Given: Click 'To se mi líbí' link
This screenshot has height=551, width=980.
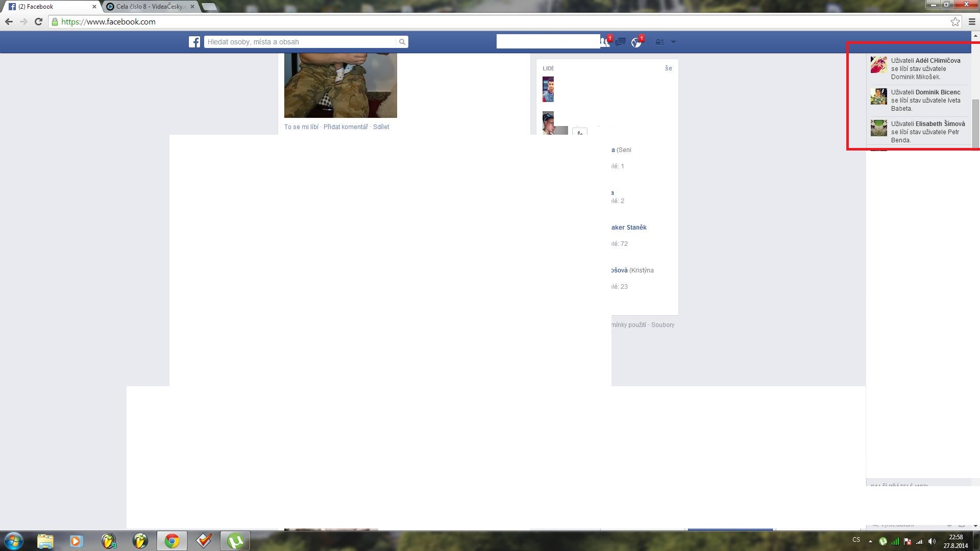Looking at the screenshot, I should [x=301, y=127].
